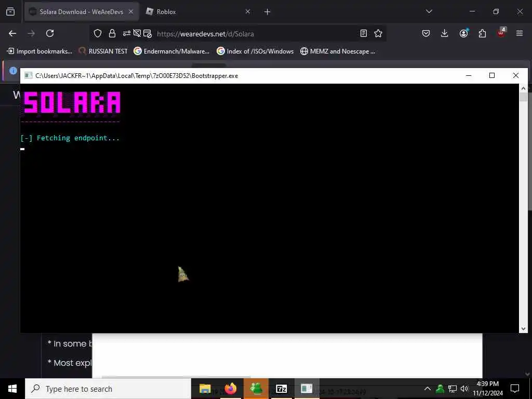Viewport: 532px width, 399px height.
Task: Go back one page in Firefox
Action: click(x=12, y=33)
